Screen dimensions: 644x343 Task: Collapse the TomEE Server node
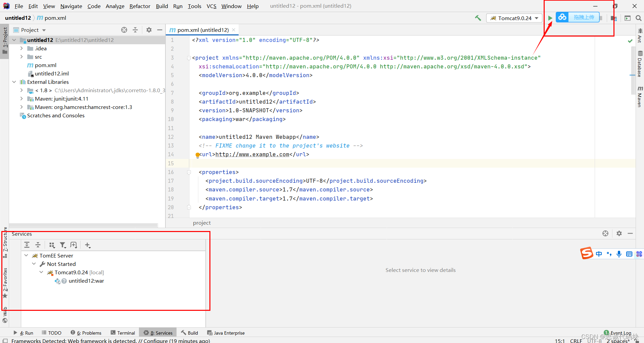point(26,255)
